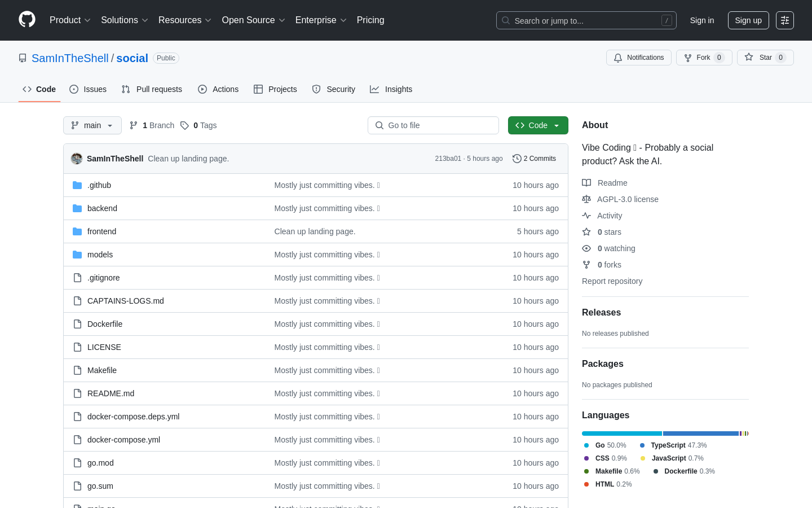View the 2 Commits history
This screenshot has height=508, width=812.
click(x=534, y=159)
